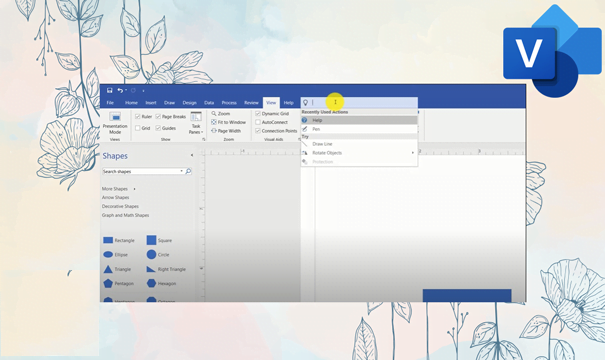Click into the Search shapes field
The image size is (605, 360).
[x=143, y=171]
